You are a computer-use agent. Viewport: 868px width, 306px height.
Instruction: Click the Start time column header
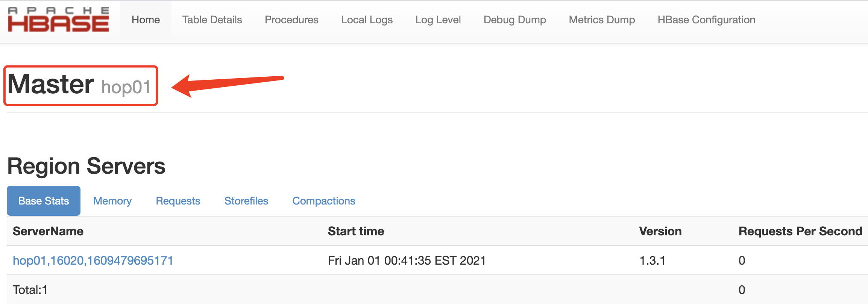[356, 231]
